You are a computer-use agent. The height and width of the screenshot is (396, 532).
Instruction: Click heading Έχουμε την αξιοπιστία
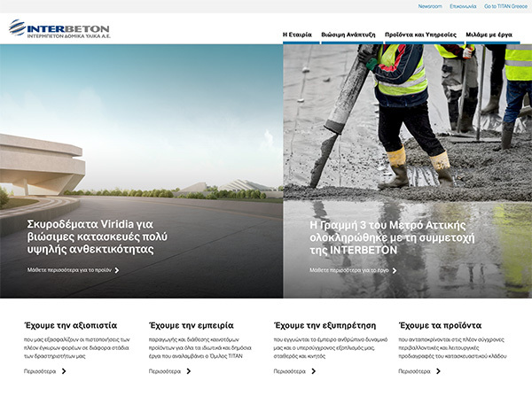[71, 325]
